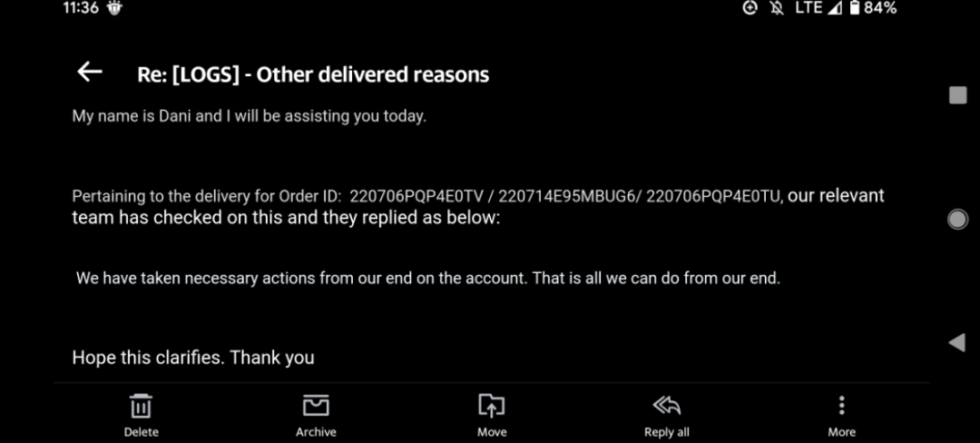The image size is (980, 443).
Task: Tap the muted notifications bell icon
Action: coord(776,8)
